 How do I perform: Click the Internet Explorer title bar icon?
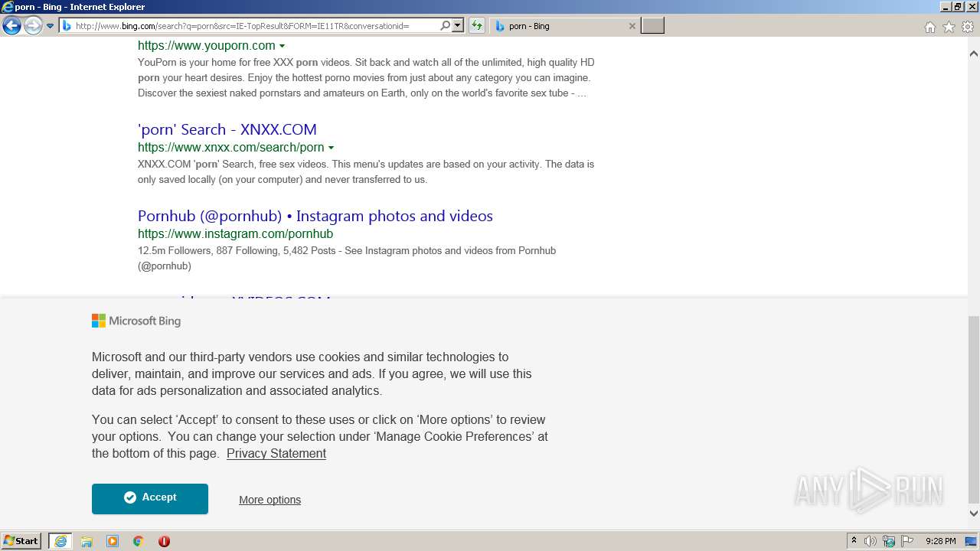tap(8, 7)
